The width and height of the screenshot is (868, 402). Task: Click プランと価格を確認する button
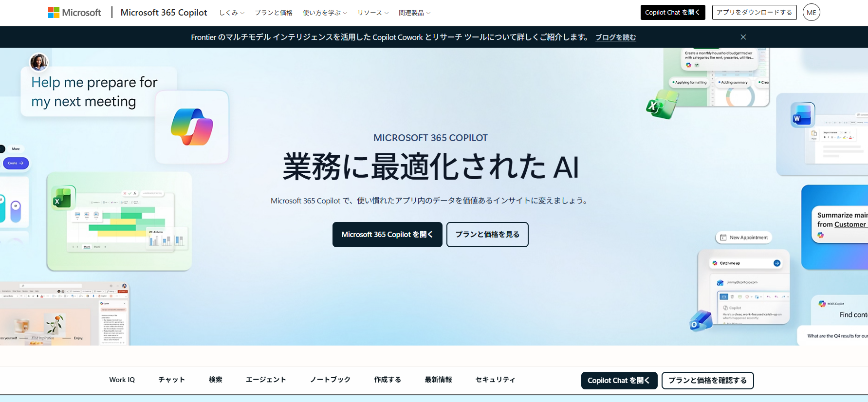click(707, 381)
